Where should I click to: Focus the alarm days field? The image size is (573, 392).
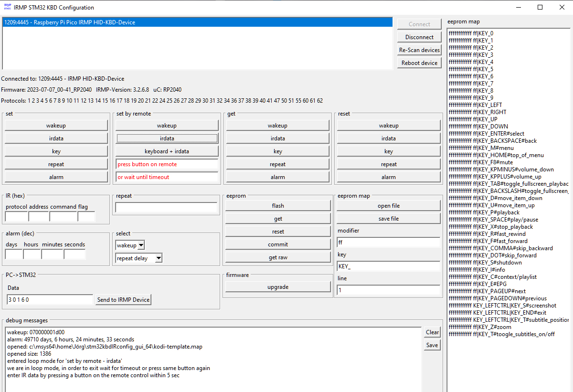click(14, 254)
